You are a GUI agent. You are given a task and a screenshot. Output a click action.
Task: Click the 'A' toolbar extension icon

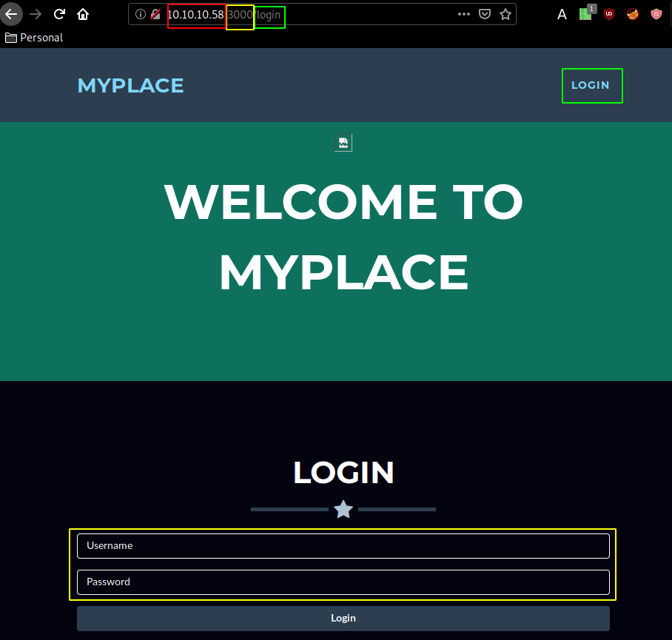coord(562,14)
